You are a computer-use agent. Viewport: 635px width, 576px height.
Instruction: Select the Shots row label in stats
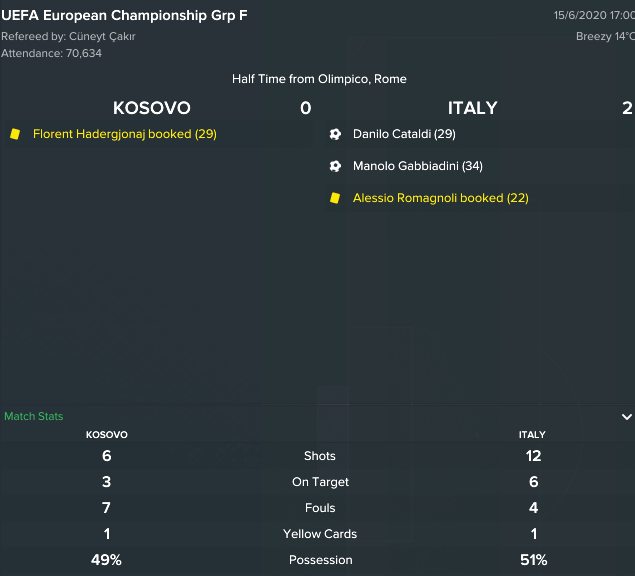(320, 456)
